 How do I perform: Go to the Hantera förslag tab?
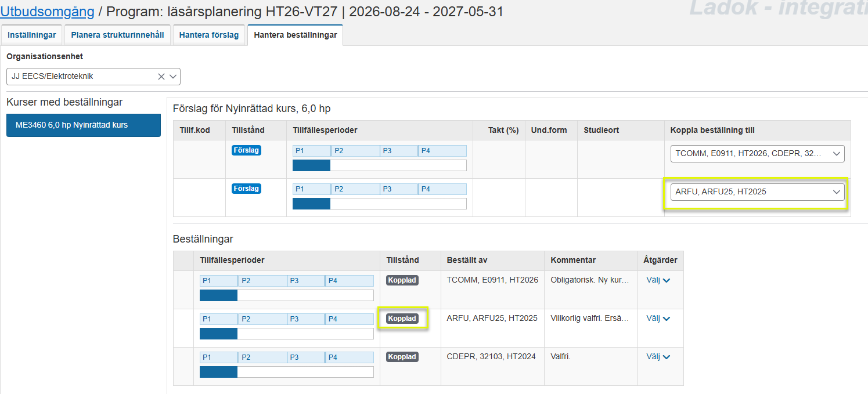click(x=208, y=35)
